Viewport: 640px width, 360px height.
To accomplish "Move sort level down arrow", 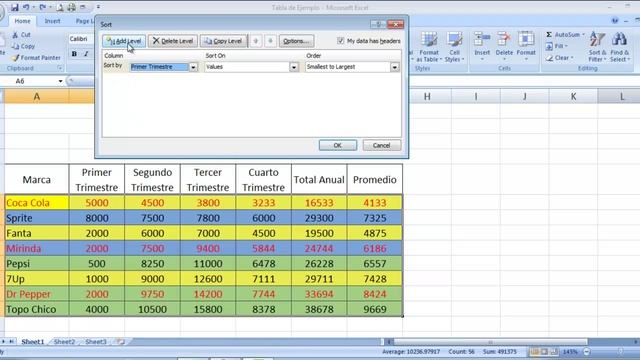I will pyautogui.click(x=270, y=41).
